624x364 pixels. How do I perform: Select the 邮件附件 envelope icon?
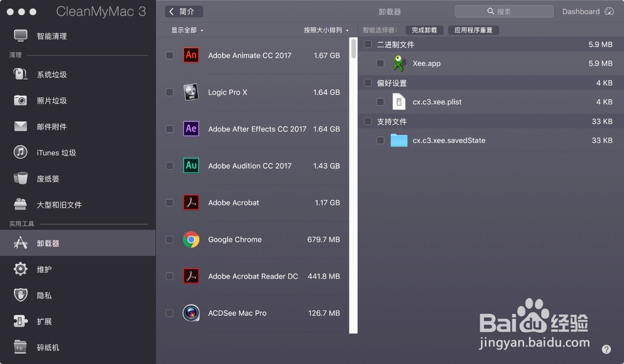point(21,127)
